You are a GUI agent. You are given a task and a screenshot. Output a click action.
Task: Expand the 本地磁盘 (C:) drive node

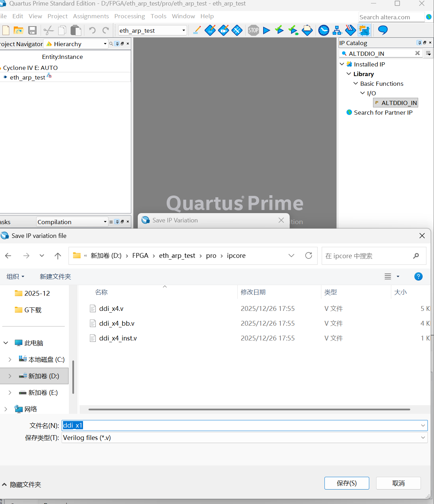tap(10, 359)
